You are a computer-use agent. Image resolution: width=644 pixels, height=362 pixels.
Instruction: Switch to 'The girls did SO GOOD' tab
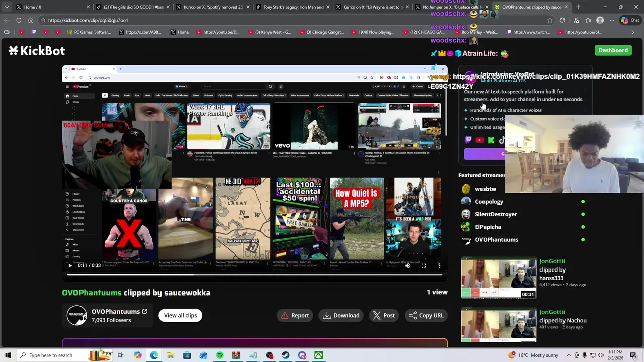tap(133, 7)
